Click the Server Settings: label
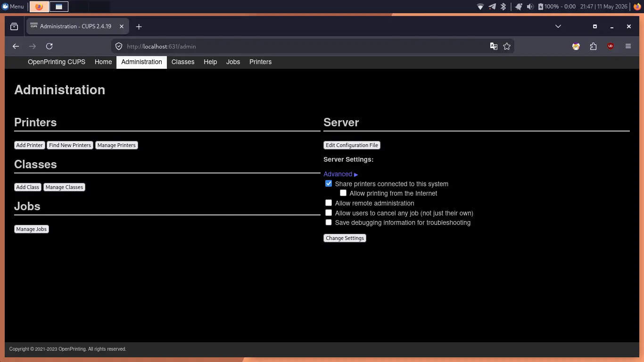644x362 pixels. 348,159
